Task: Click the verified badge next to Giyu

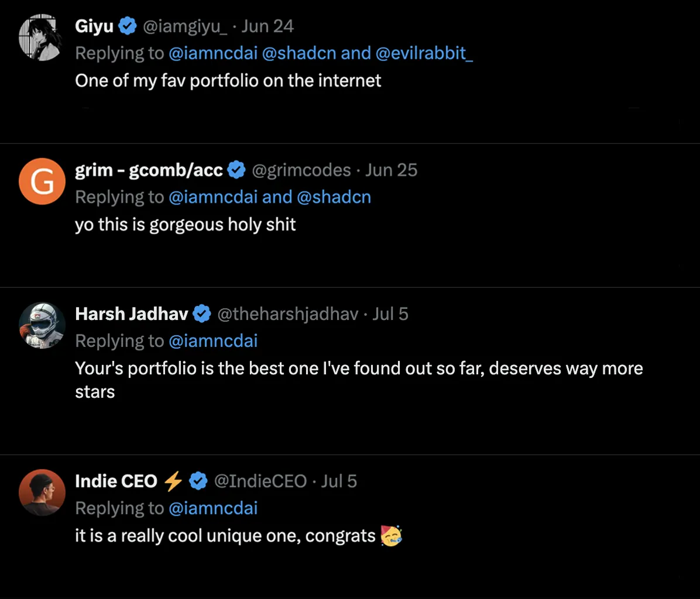Action: [x=128, y=26]
